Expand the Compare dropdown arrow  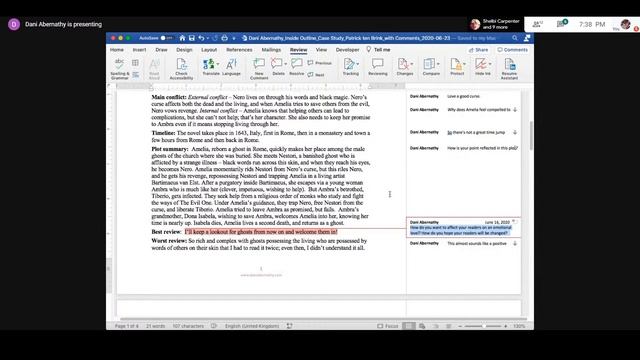(x=438, y=64)
